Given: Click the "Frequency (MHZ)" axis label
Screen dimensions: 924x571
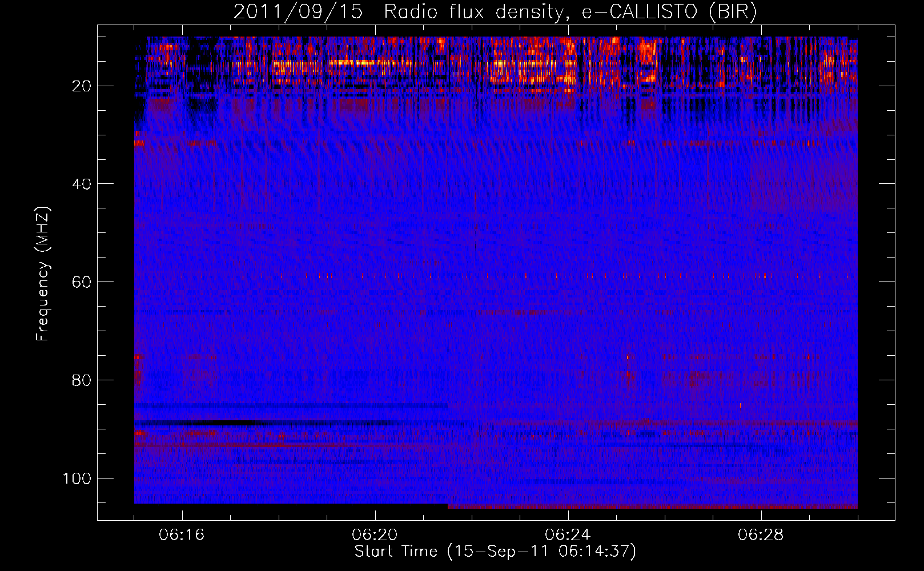Looking at the screenshot, I should click(x=43, y=274).
